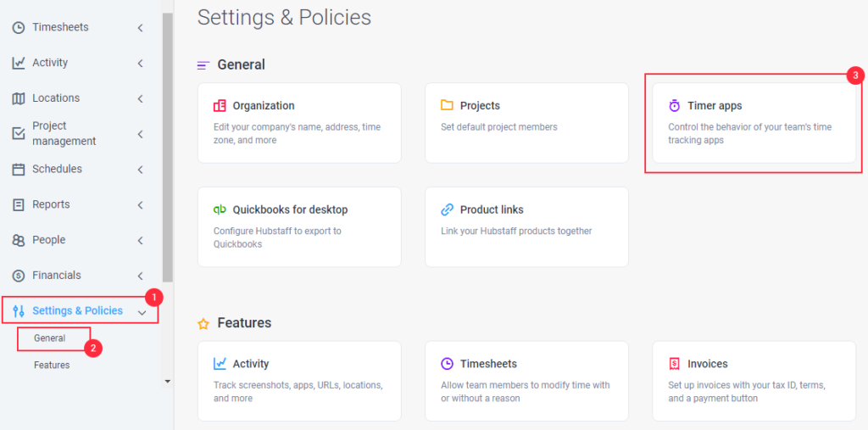Image resolution: width=868 pixels, height=430 pixels.
Task: Click the Features section heading
Action: coord(244,323)
